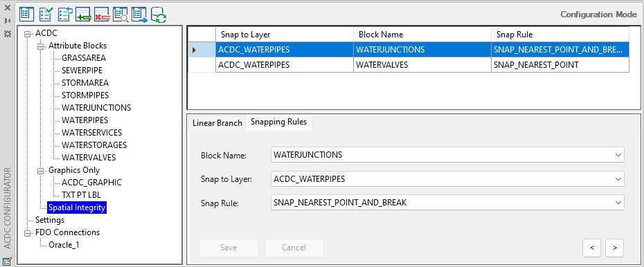Click the form icon with blue export arrow
Screen dimensions: 644x267
coord(139,15)
